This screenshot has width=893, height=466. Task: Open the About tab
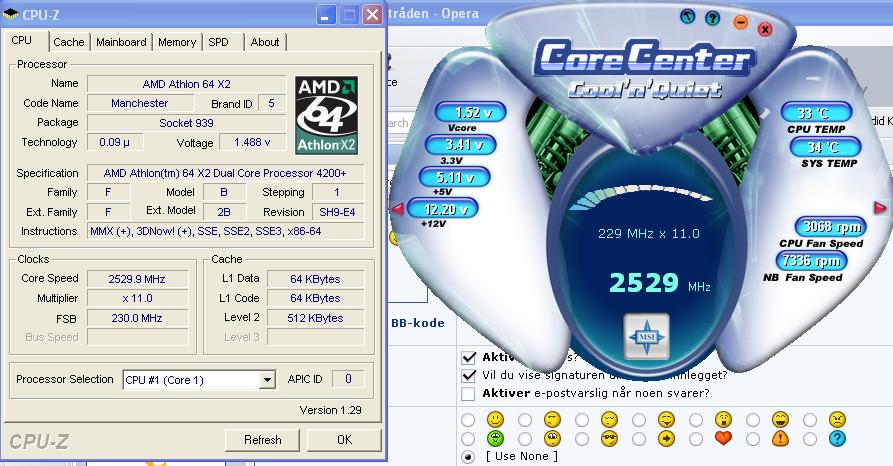[265, 42]
